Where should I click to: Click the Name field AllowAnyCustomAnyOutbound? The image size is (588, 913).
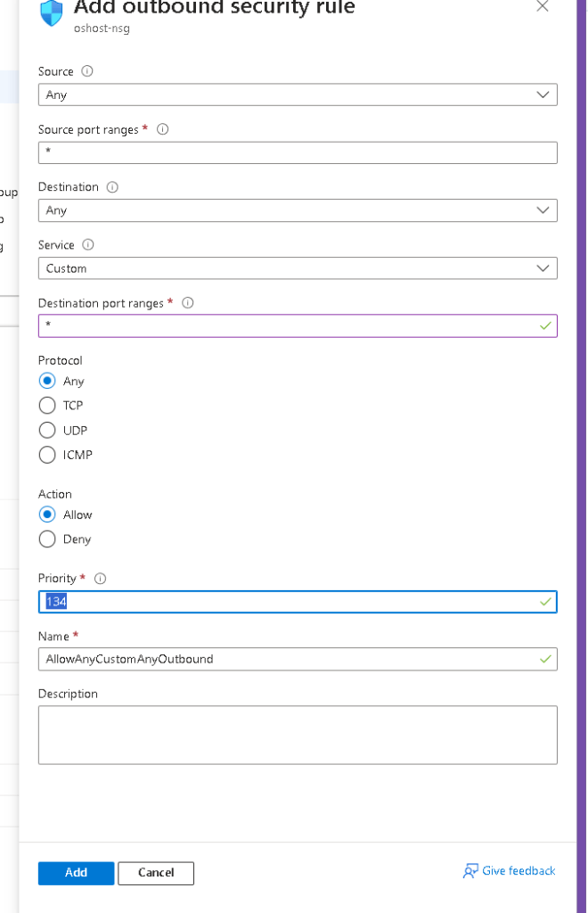coord(298,659)
